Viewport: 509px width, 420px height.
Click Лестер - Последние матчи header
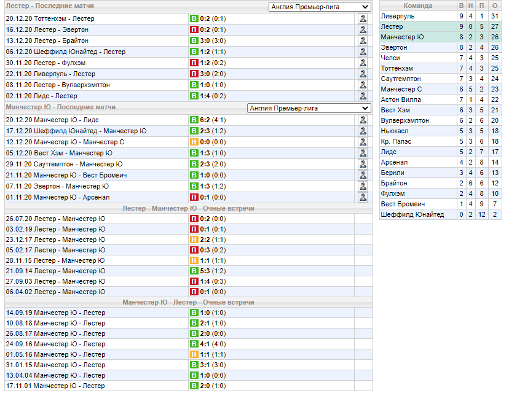tap(50, 6)
